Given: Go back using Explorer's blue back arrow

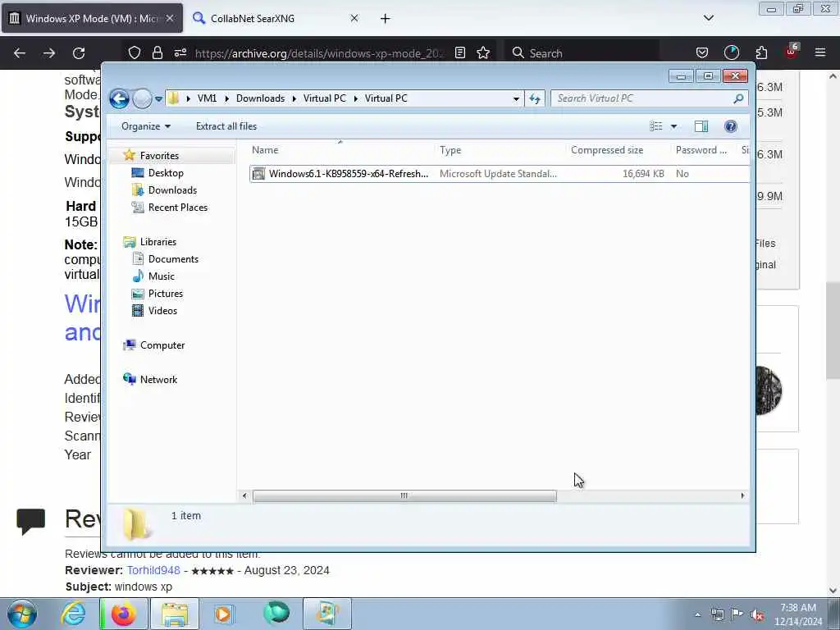Looking at the screenshot, I should pos(119,98).
